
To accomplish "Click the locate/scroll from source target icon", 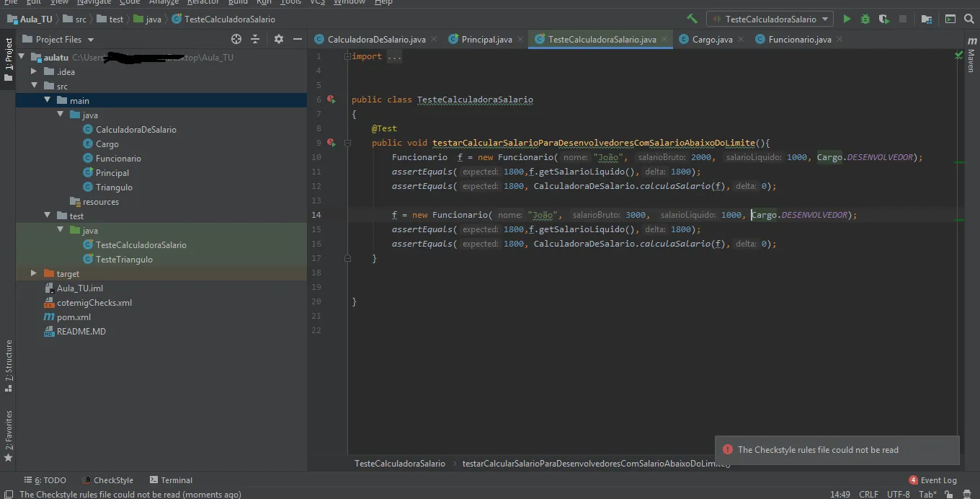I will (x=236, y=39).
